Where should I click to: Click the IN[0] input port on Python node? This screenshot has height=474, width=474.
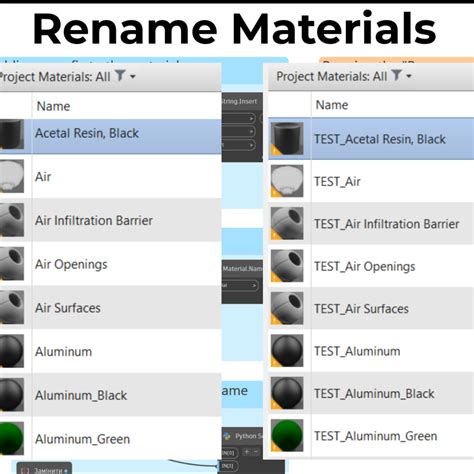[229, 453]
